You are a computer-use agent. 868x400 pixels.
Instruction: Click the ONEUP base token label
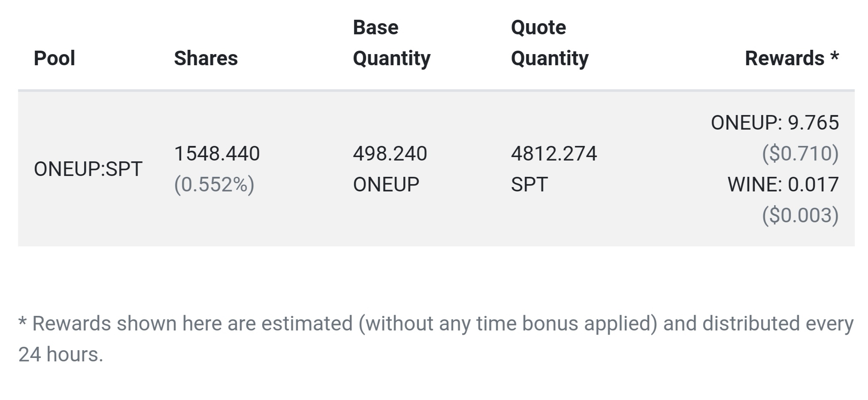[x=386, y=185]
